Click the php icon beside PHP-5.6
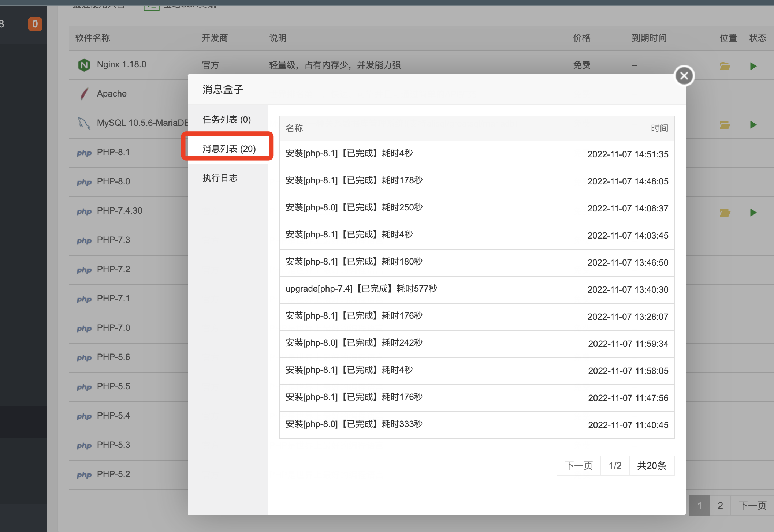Viewport: 774px width, 532px height. (84, 358)
